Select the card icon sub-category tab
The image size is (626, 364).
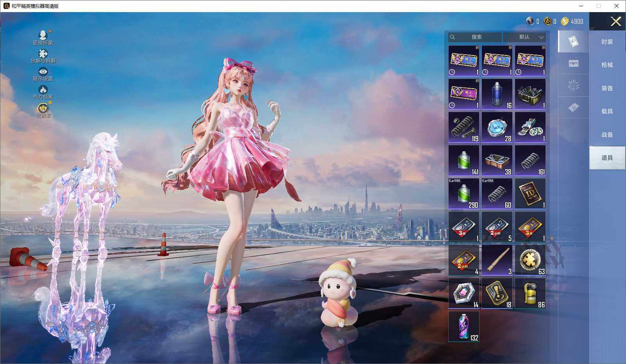coord(573,41)
